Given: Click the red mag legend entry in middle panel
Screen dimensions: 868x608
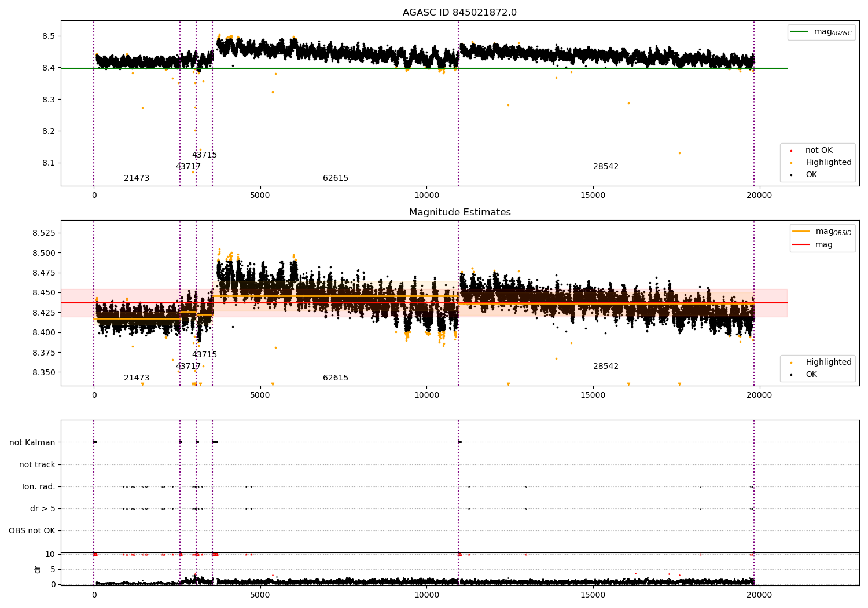Looking at the screenshot, I should [x=812, y=245].
